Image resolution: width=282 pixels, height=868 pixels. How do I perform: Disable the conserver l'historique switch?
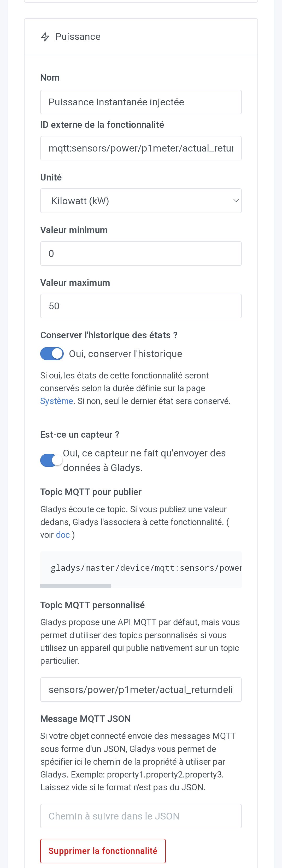(x=52, y=354)
